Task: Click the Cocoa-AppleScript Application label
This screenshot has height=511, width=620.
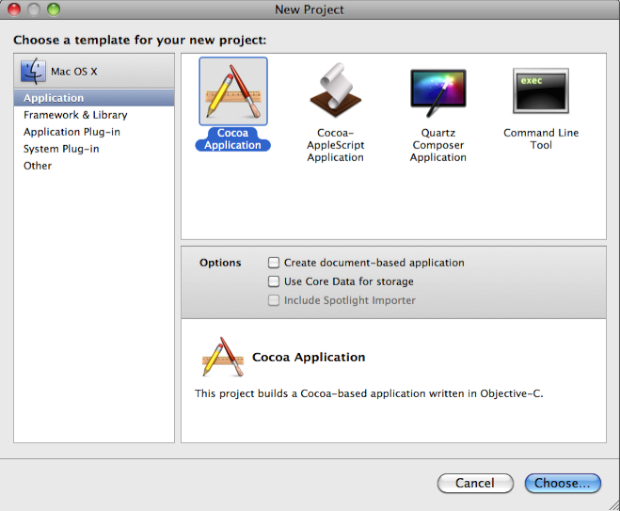Action: pos(335,145)
